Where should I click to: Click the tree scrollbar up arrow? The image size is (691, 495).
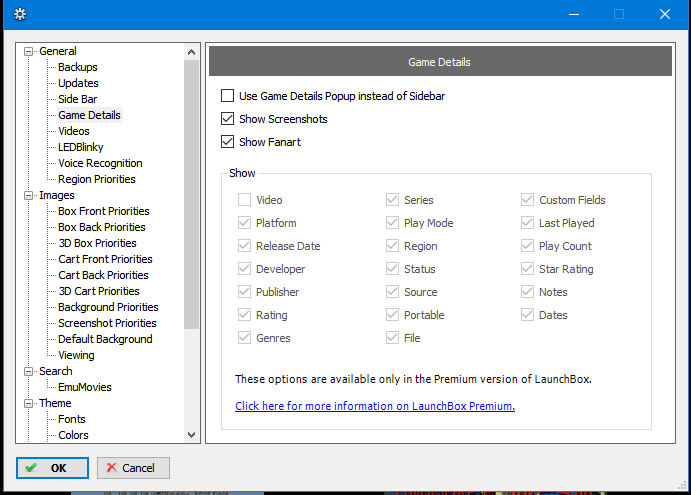click(191, 52)
